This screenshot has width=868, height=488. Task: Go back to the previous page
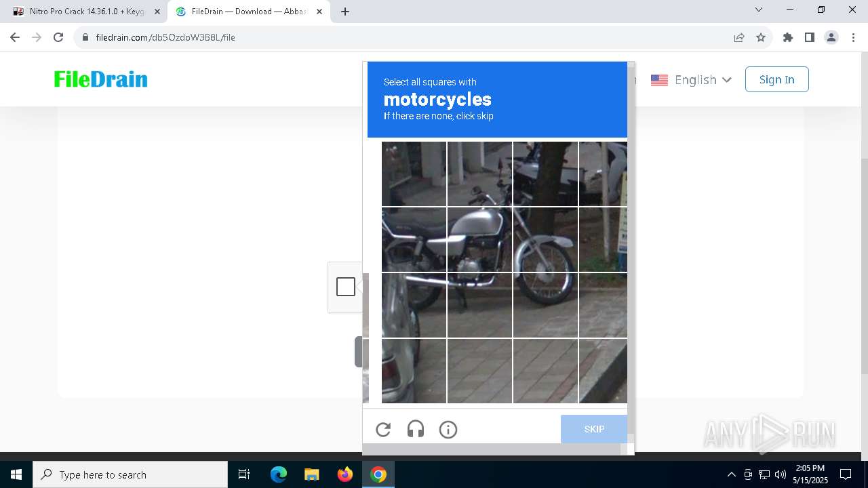point(15,37)
